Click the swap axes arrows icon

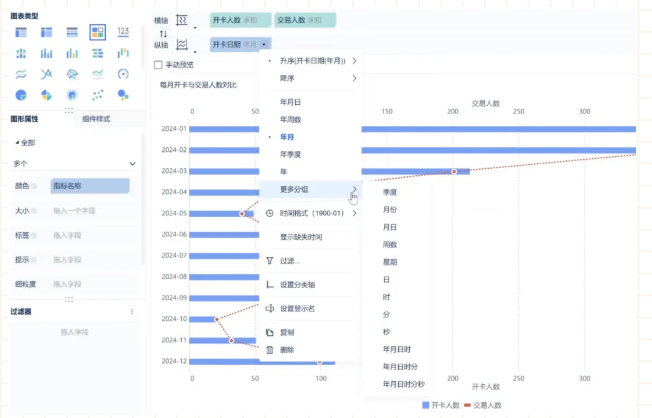[x=164, y=33]
